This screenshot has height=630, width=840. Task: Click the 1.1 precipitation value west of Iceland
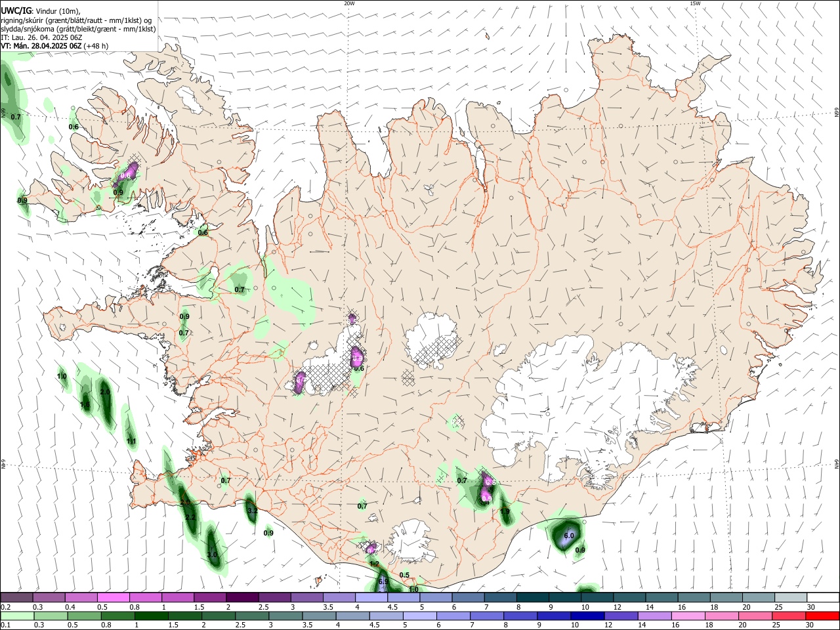(x=131, y=441)
